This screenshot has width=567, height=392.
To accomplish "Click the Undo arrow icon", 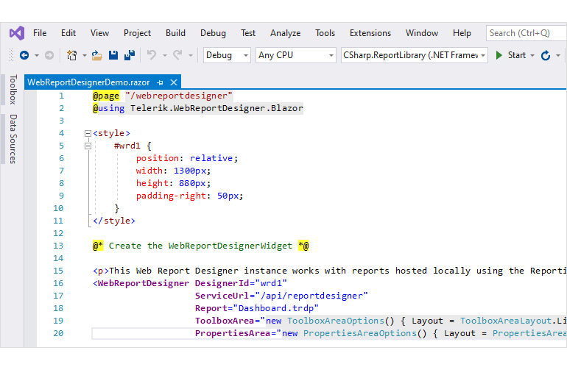I will (x=152, y=55).
